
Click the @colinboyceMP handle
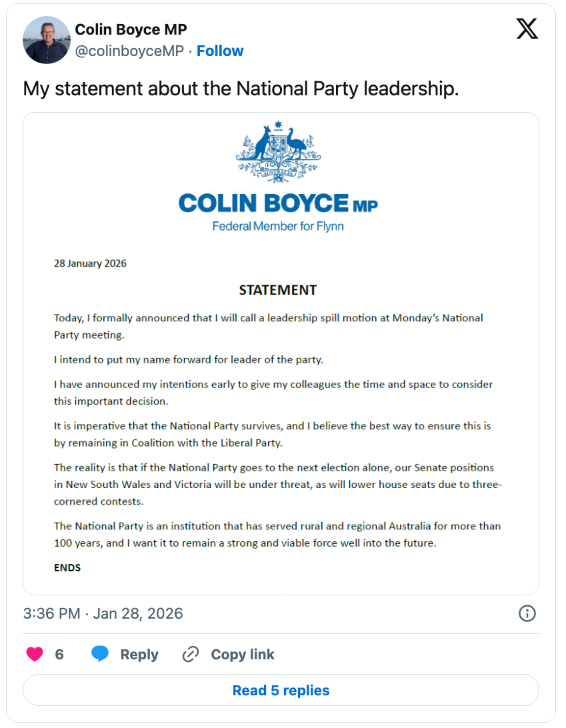pyautogui.click(x=129, y=51)
